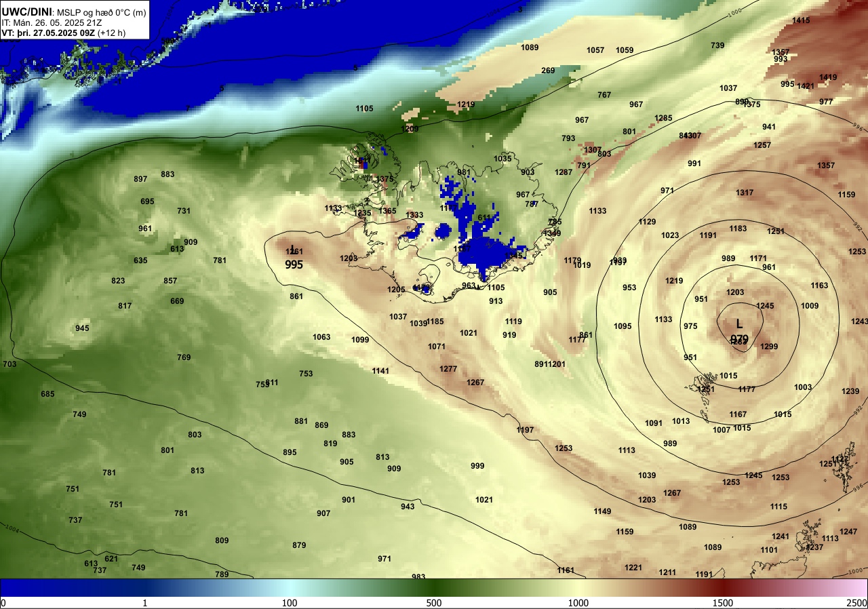Viewport: 868px width, 609px height.
Task: Click the 1317 height value
Action: [745, 193]
